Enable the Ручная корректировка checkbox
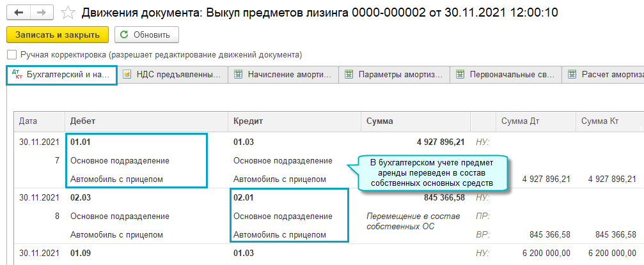This screenshot has height=265, width=644. pyautogui.click(x=12, y=54)
